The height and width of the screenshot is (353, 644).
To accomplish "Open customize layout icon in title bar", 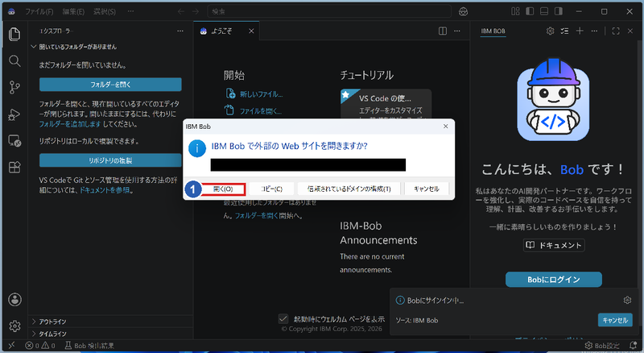I will pos(515,11).
